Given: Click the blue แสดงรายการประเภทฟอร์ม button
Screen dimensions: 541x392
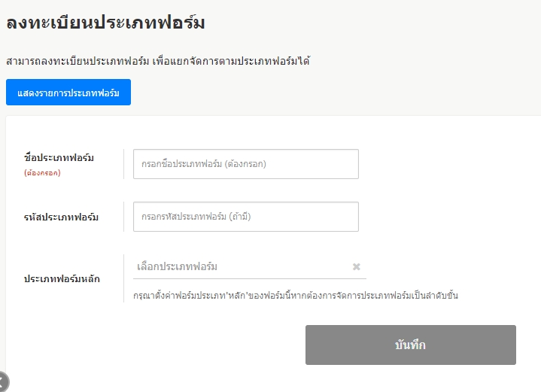Looking at the screenshot, I should coord(68,93).
